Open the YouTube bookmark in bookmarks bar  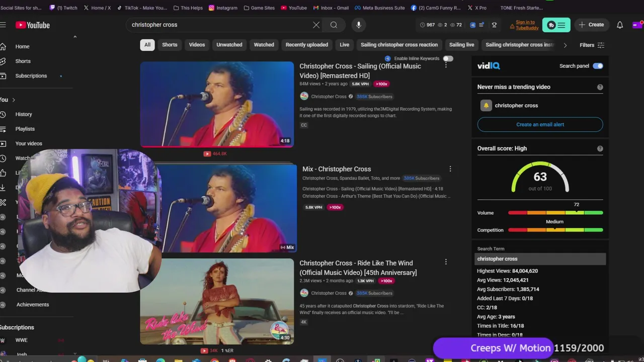pyautogui.click(x=294, y=8)
